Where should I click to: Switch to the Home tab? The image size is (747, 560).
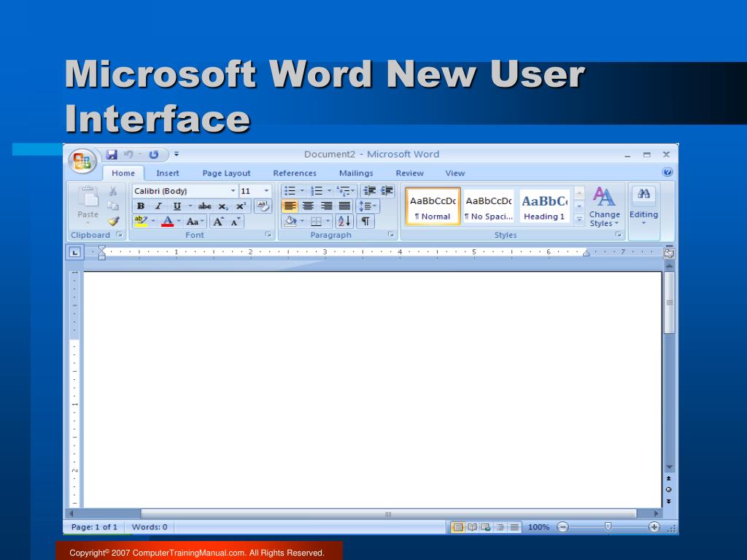[x=123, y=174]
